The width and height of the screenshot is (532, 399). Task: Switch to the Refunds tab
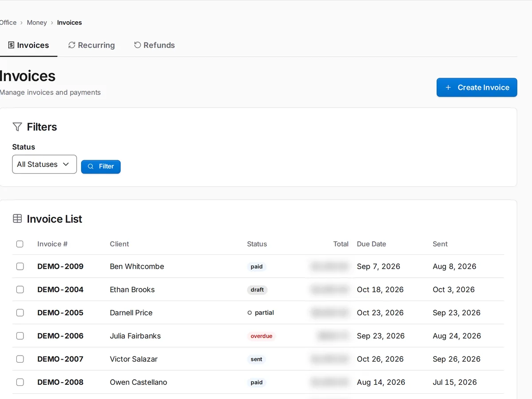(154, 45)
